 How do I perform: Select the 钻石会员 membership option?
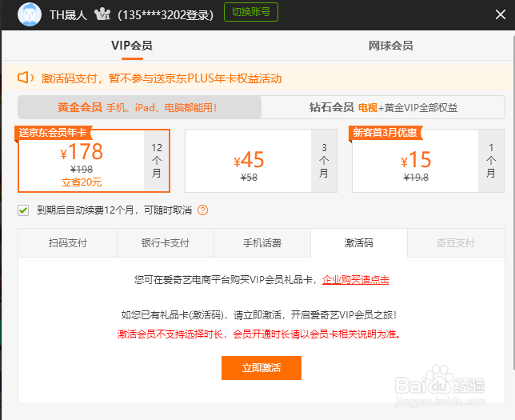pyautogui.click(x=383, y=107)
